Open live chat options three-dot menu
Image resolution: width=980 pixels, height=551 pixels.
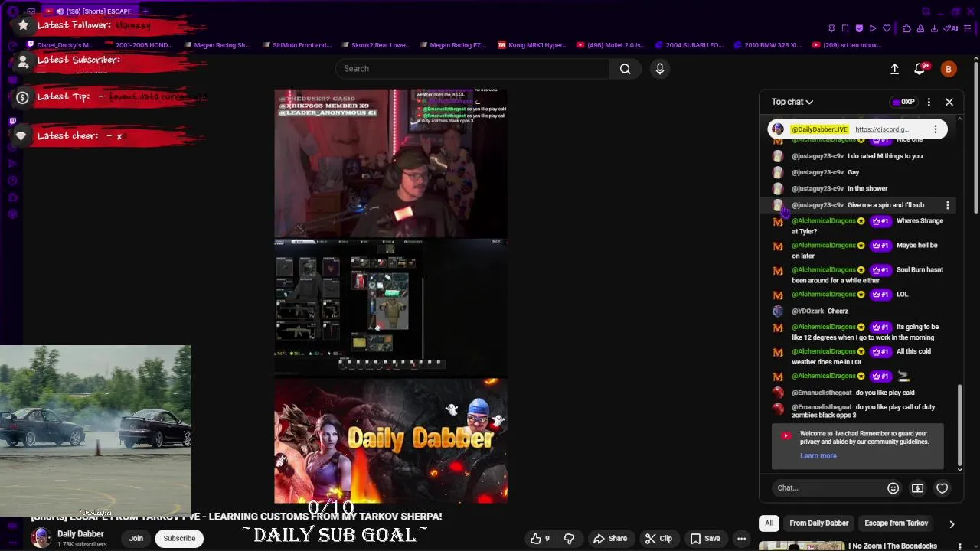pos(929,102)
